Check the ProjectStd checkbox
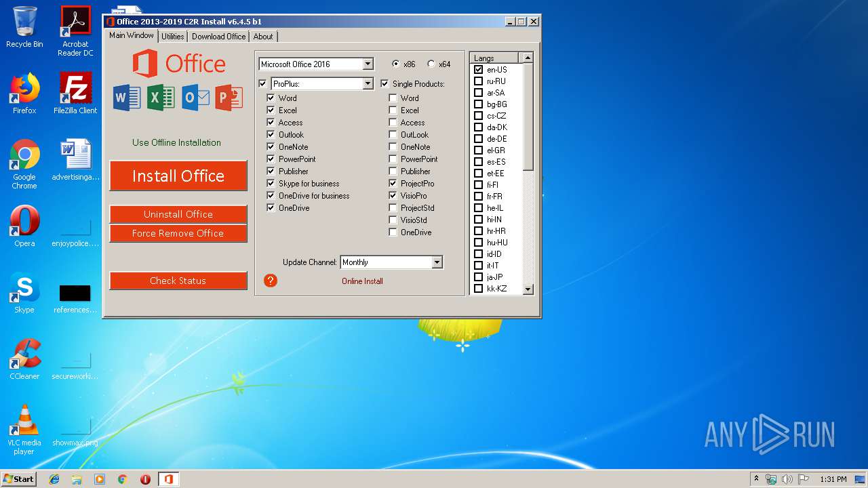The image size is (868, 488). point(393,208)
